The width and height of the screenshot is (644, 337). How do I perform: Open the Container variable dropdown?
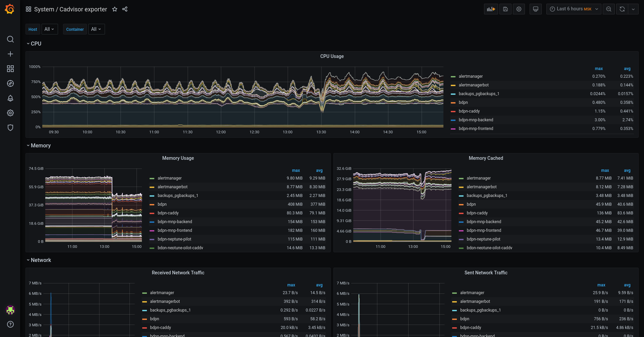[96, 29]
